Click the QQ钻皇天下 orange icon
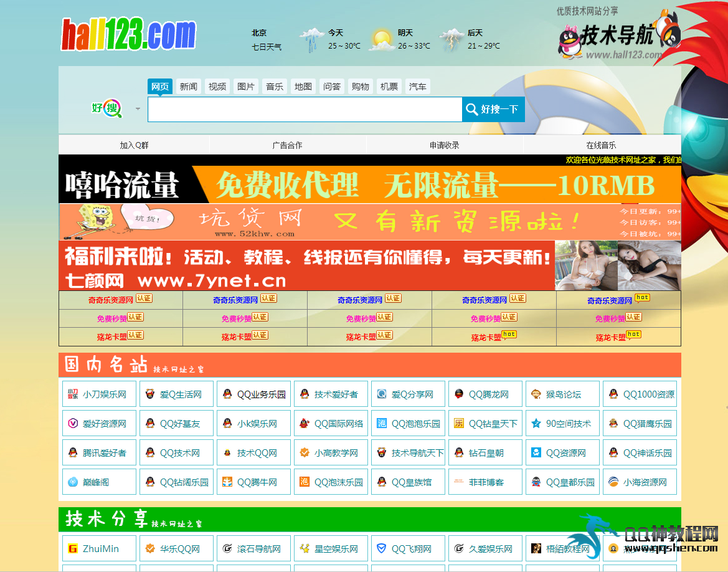 [459, 423]
